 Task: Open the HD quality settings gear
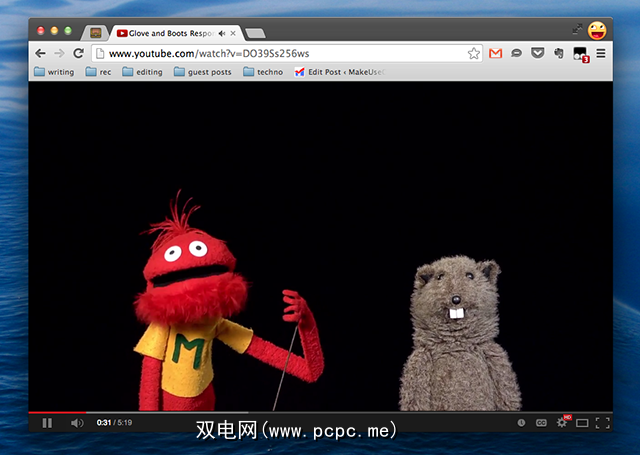[563, 422]
